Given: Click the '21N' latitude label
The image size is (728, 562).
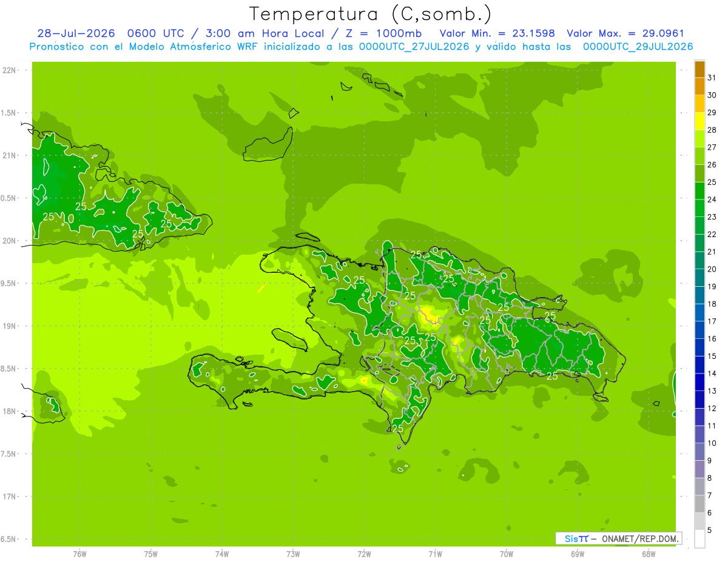Looking at the screenshot, I should click(8, 155).
